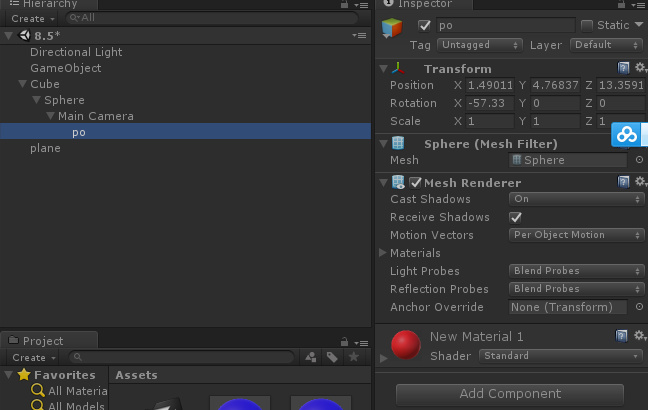Click the Hierarchy search field
Viewport: 648px width, 410px height.
[212, 18]
